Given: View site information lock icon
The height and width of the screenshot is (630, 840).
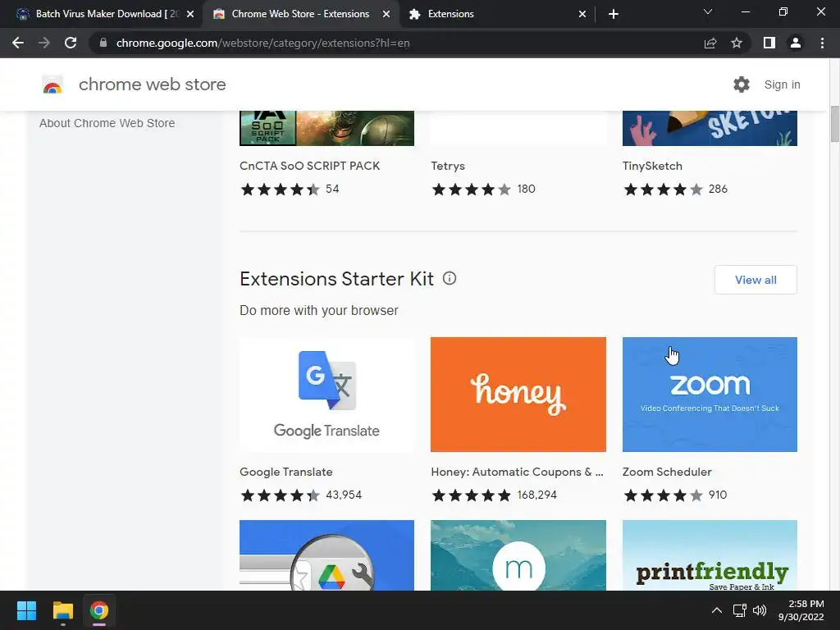Looking at the screenshot, I should coord(103,43).
